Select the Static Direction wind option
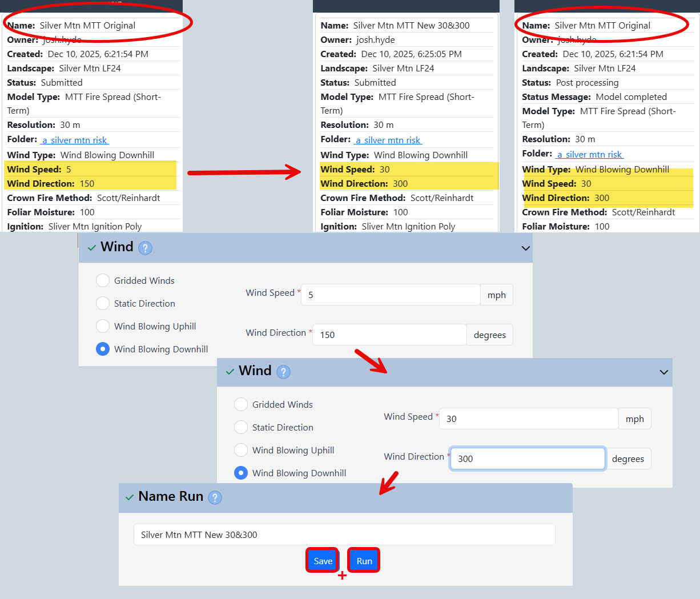Screen dimensions: 700x599 [103, 303]
